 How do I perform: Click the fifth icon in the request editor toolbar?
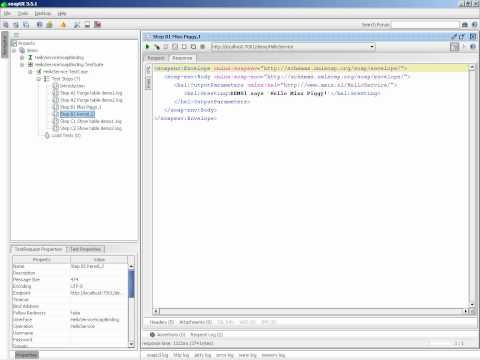184,47
